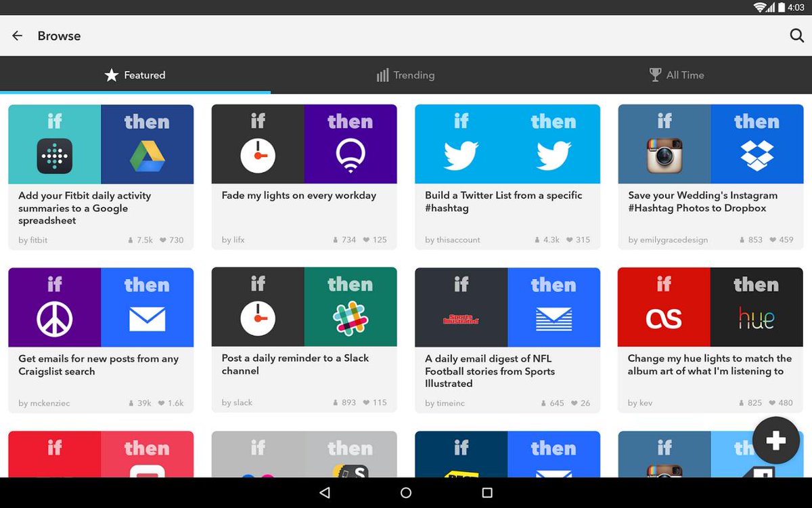Tap the Android home circle button

406,492
